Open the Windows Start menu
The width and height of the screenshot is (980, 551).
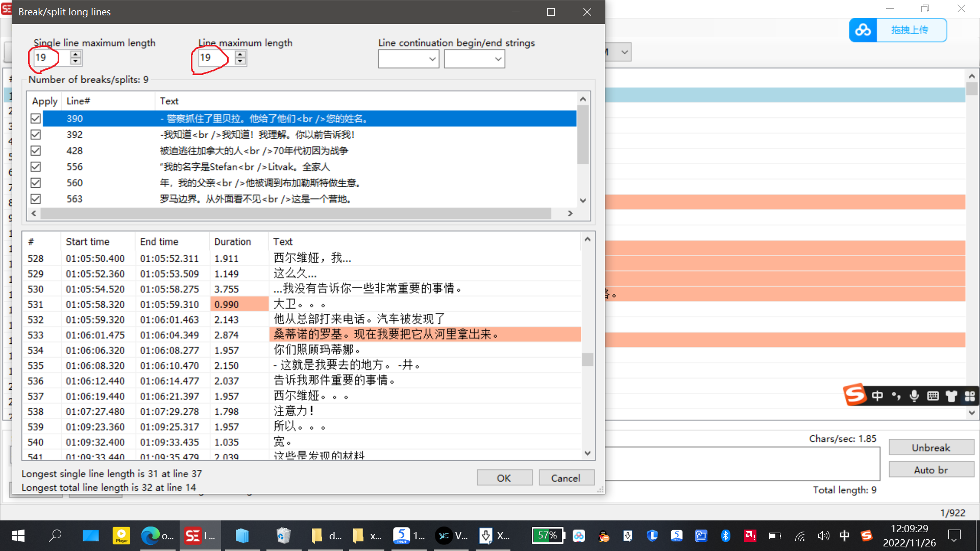(17, 536)
